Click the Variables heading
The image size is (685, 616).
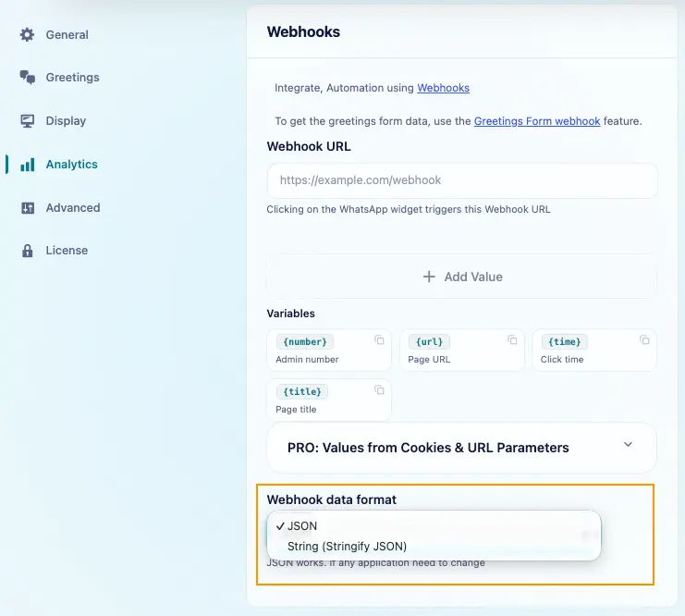tap(290, 314)
